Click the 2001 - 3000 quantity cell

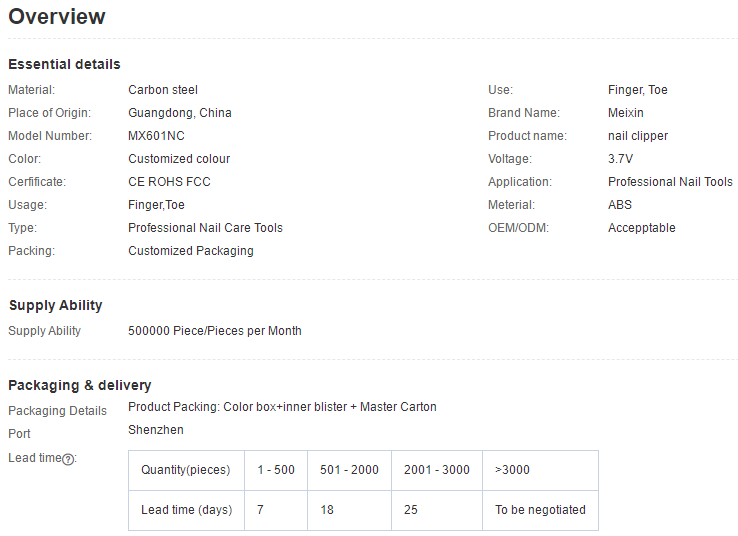point(437,470)
